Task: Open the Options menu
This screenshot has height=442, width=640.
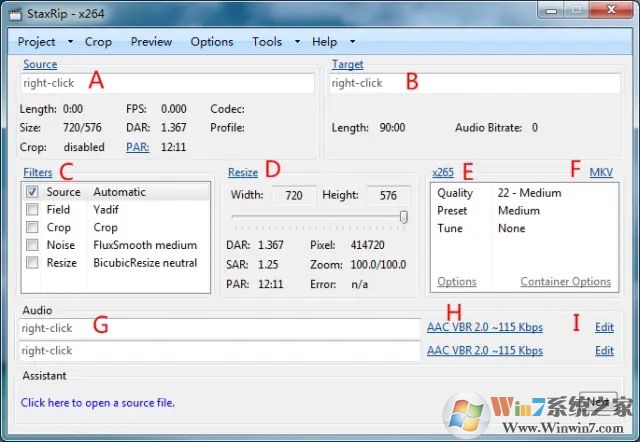Action: point(212,42)
